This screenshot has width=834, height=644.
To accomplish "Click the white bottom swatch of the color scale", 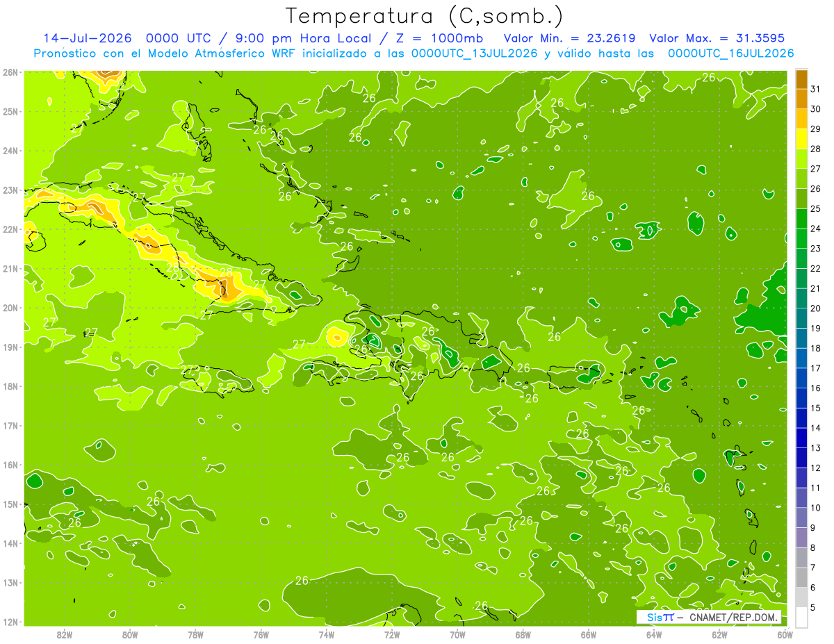I will (x=801, y=617).
